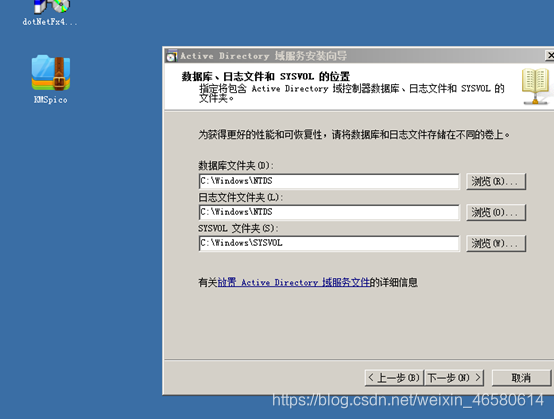Click the database folder path field
Image resolution: width=554 pixels, height=419 pixels.
tap(329, 181)
